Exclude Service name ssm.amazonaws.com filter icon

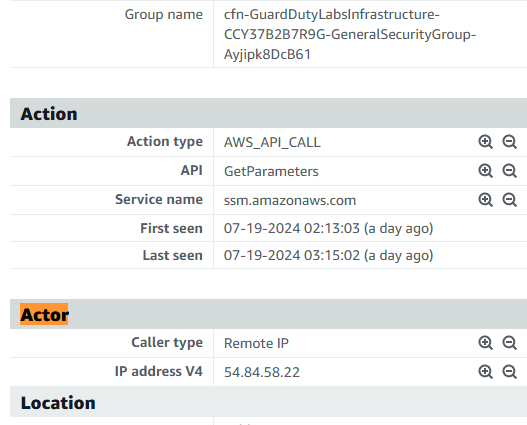510,200
